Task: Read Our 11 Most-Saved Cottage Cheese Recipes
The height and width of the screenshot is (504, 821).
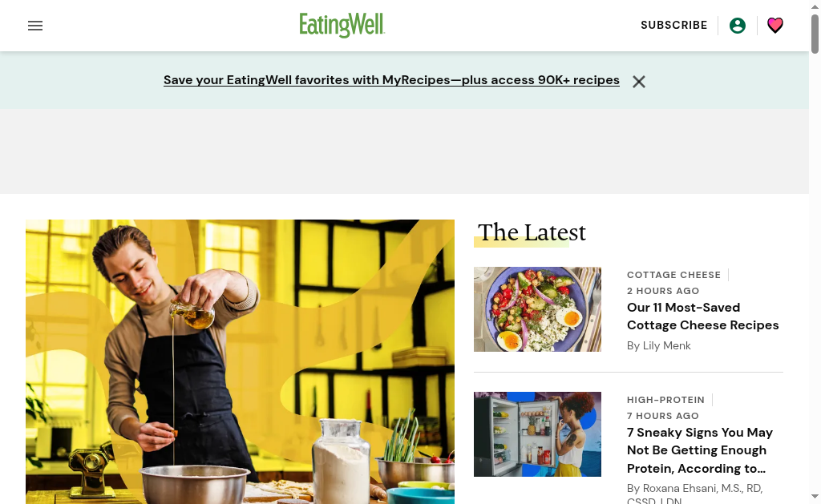Action: (702, 317)
